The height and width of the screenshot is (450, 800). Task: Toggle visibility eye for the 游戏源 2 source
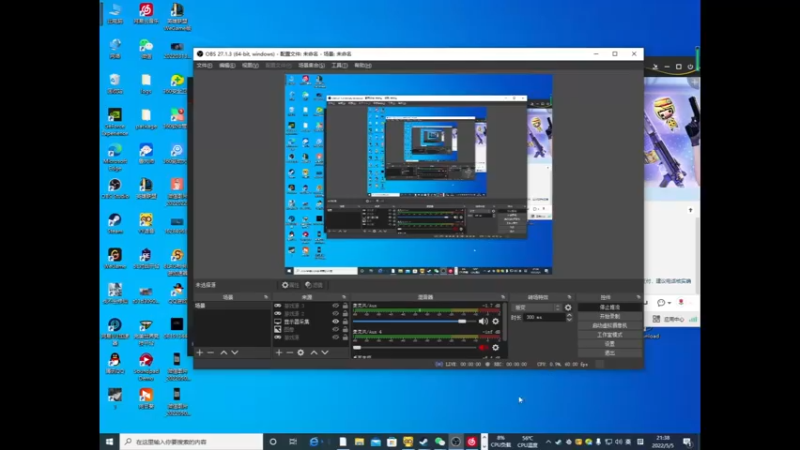click(x=335, y=314)
